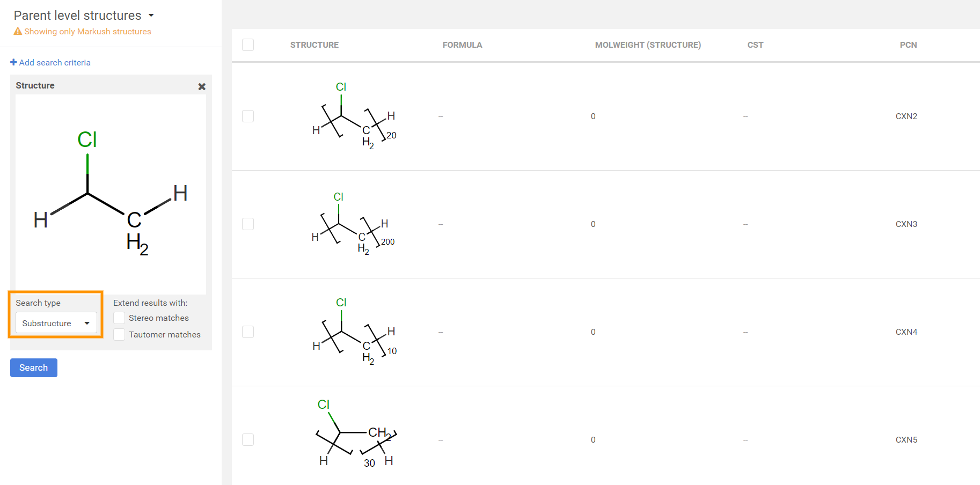
Task: Enable Stereo matches checkbox
Action: (x=119, y=318)
